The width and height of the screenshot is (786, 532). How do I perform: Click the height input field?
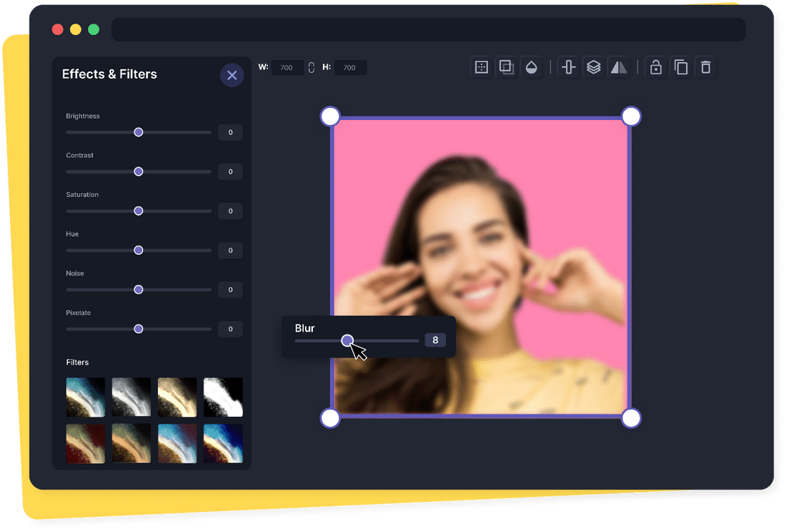coord(349,68)
